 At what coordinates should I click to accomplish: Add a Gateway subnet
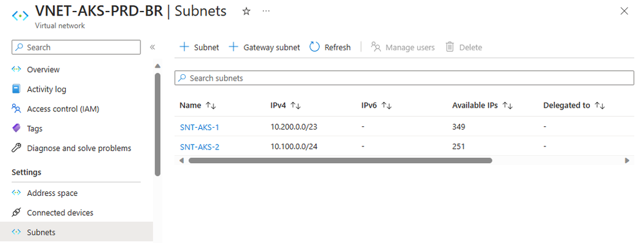point(264,47)
